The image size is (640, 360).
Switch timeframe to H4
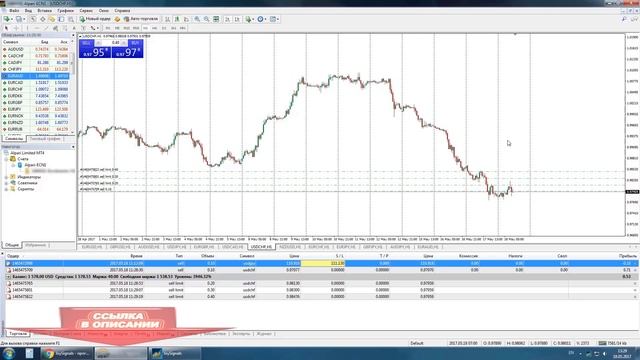(155, 28)
